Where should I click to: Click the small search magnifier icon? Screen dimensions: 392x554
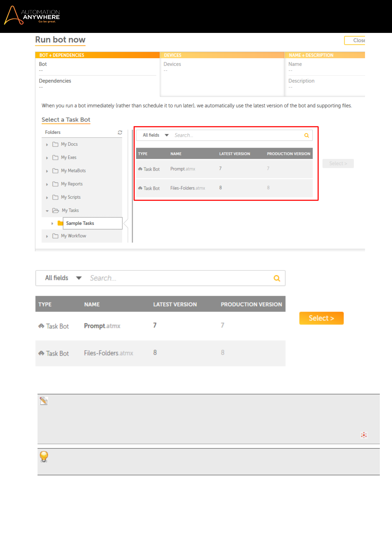[x=306, y=135]
